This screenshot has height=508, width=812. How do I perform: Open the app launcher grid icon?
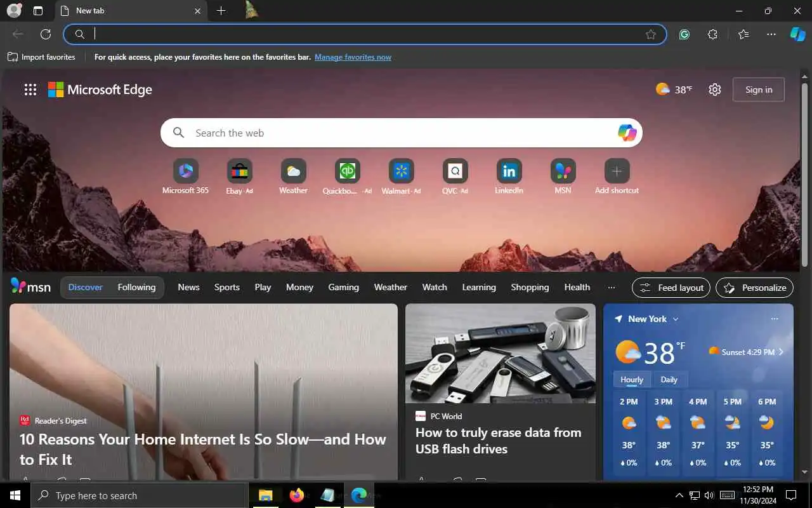(x=30, y=90)
